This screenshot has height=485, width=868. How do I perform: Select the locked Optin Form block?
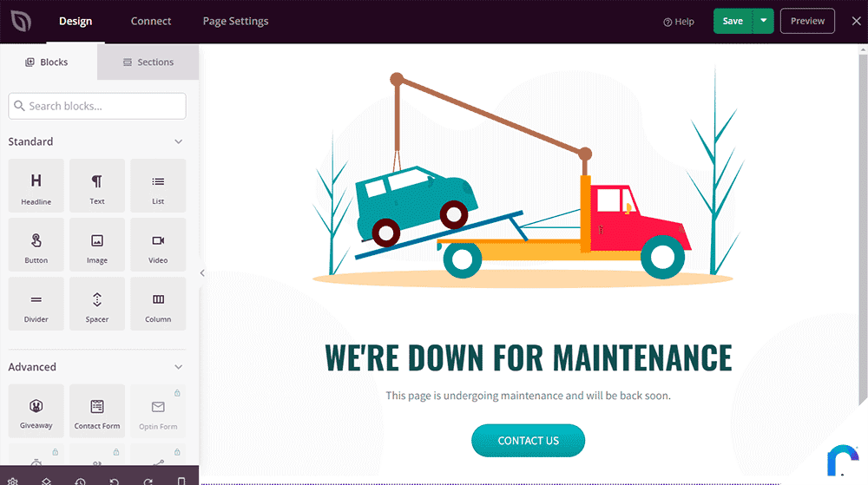click(158, 411)
